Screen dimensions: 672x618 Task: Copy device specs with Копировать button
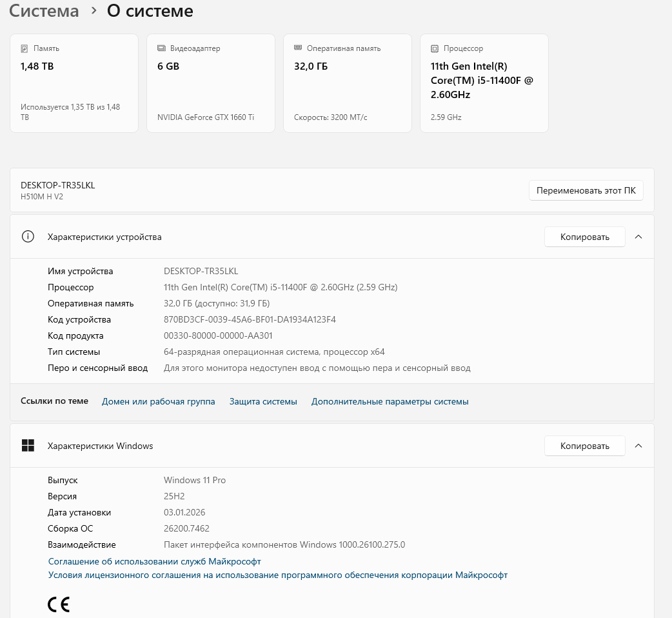(x=584, y=237)
